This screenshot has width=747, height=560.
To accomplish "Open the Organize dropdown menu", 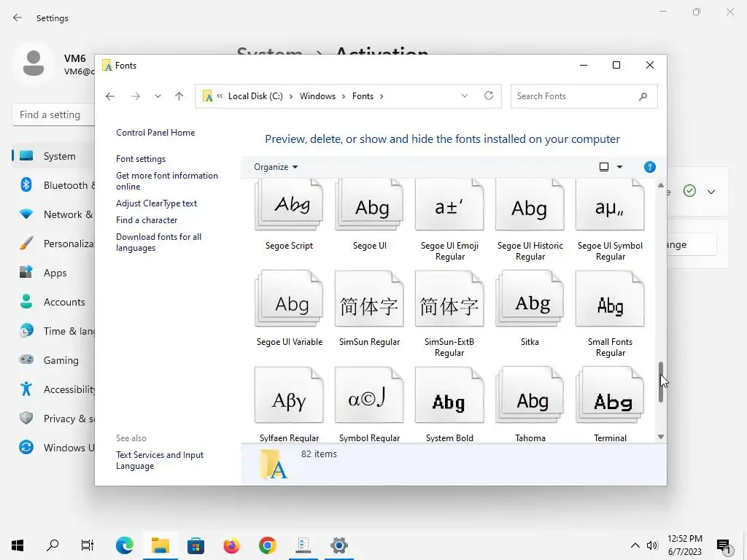I will click(275, 167).
